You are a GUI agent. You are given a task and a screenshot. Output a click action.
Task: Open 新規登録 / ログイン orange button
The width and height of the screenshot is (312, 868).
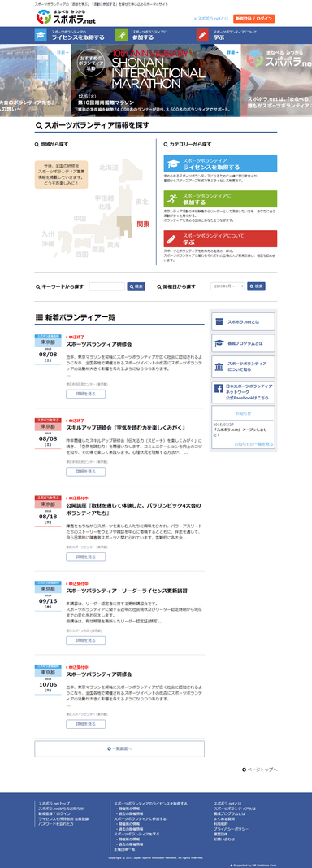tap(253, 18)
